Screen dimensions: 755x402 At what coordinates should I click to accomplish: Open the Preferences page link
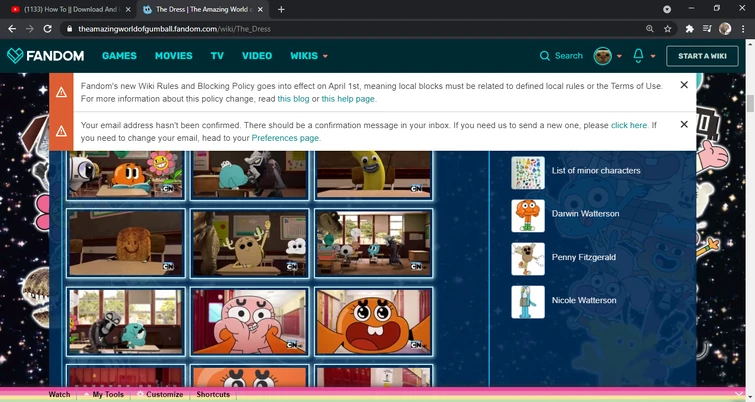tap(285, 138)
